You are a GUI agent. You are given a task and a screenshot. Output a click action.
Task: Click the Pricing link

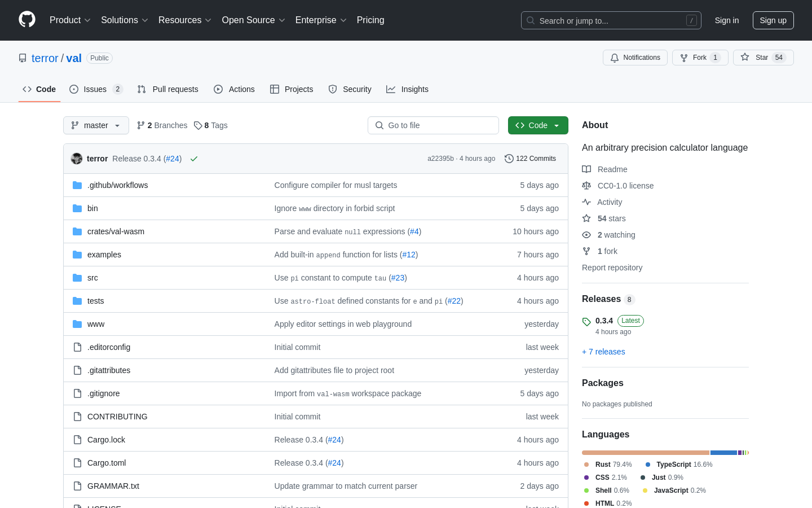pyautogui.click(x=370, y=20)
